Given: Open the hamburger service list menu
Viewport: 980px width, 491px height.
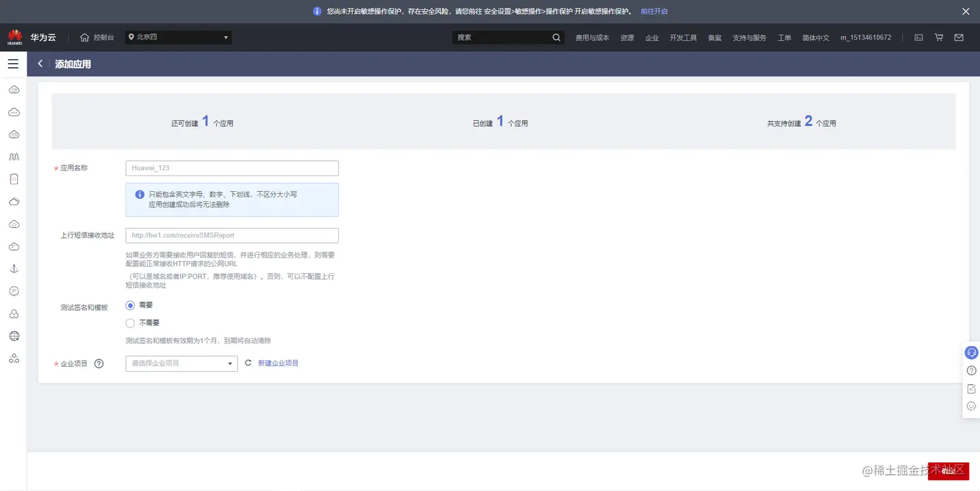Looking at the screenshot, I should [x=13, y=64].
